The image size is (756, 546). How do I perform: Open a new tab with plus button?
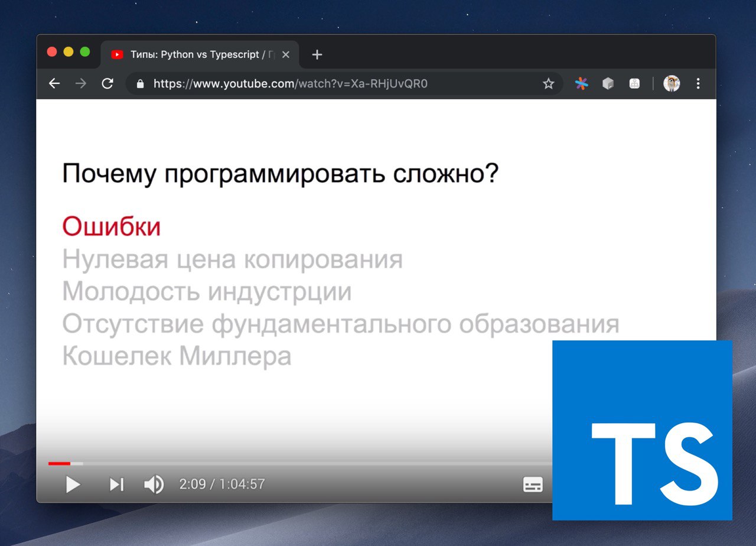tap(317, 55)
